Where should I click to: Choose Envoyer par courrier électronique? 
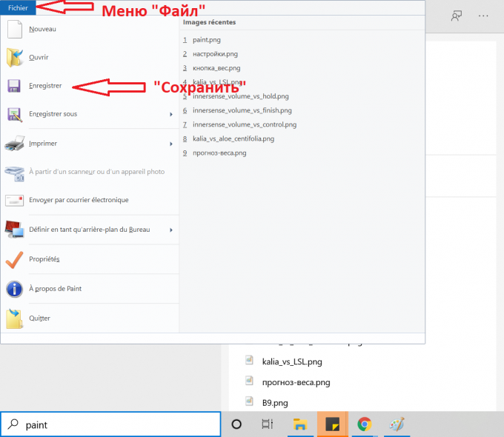tap(79, 200)
